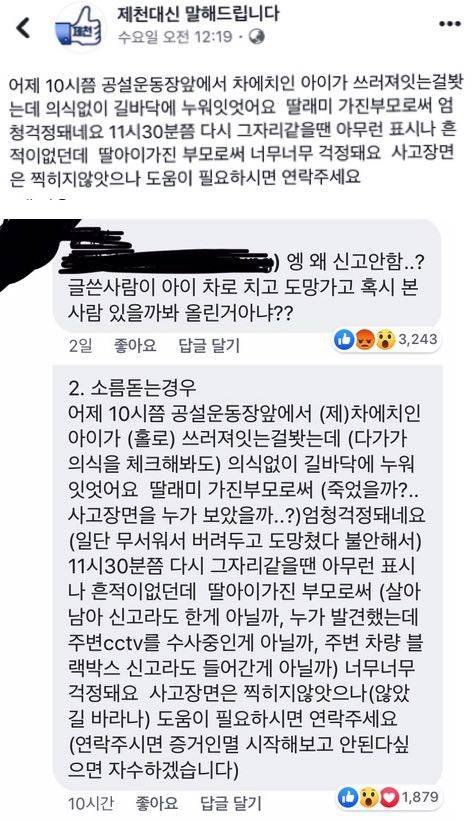This screenshot has height=822, width=473.
Task: Click the wow face reaction on second comment
Action: (x=368, y=798)
